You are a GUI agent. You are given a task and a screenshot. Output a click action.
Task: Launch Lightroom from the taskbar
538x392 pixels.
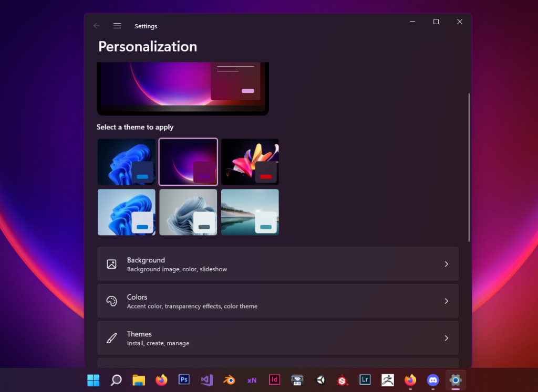point(365,379)
